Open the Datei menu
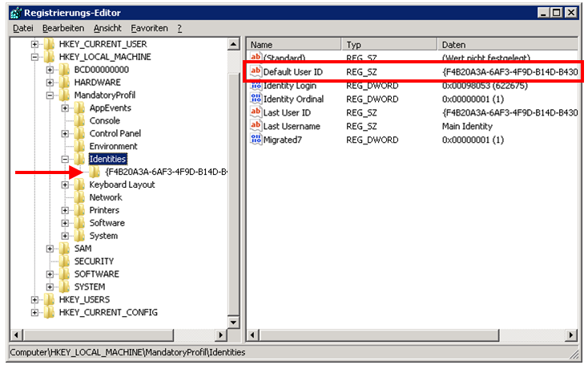This screenshot has width=588, height=369. 21,28
